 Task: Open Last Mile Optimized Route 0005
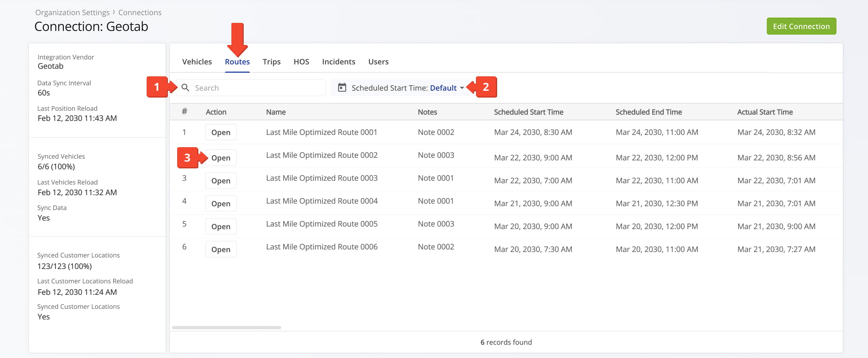(221, 227)
